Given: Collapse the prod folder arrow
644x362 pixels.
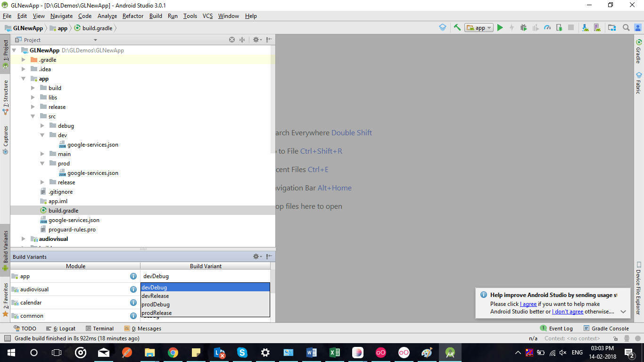Looking at the screenshot, I should pos(42,164).
